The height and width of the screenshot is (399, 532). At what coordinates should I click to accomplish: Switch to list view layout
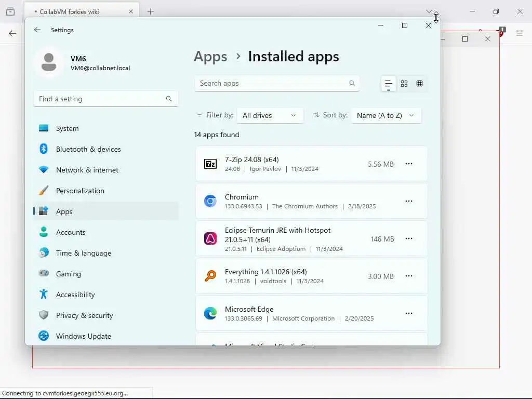[x=388, y=84]
